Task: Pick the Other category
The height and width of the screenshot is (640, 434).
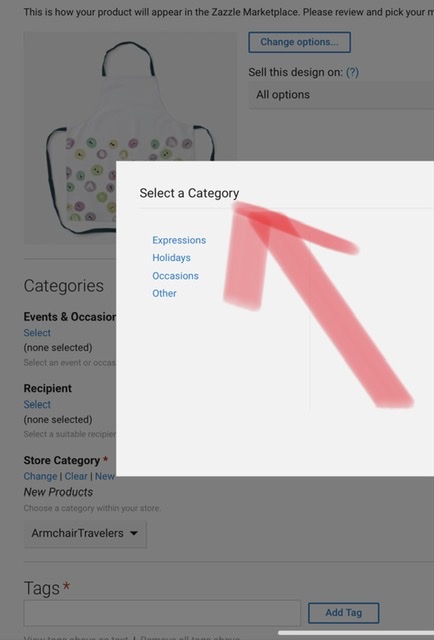Action: point(164,293)
